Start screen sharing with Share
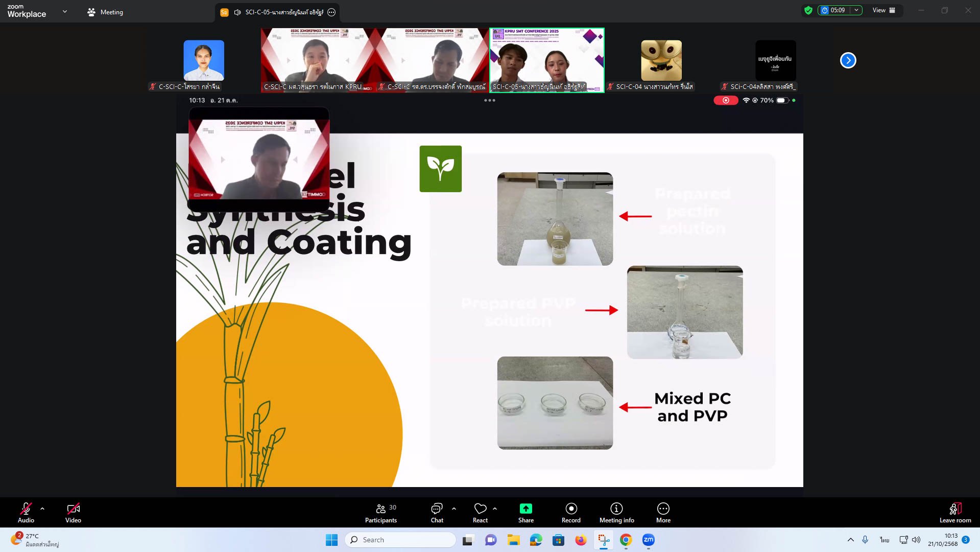980x552 pixels. [525, 513]
